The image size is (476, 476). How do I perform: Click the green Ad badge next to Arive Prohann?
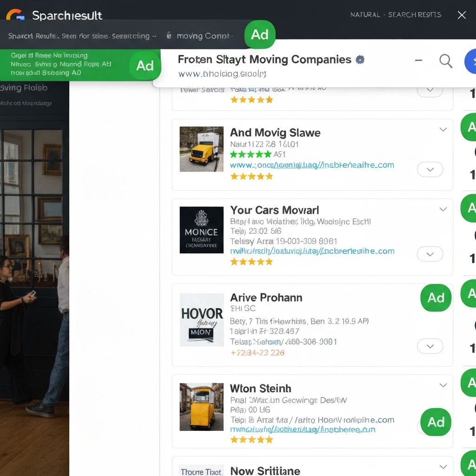436,298
